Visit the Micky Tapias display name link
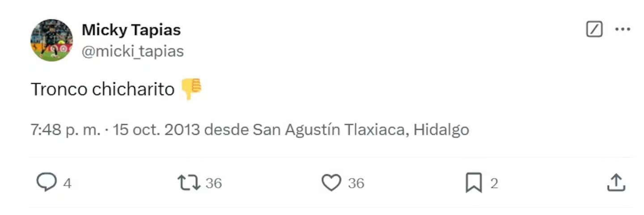This screenshot has width=644, height=215. 131,30
